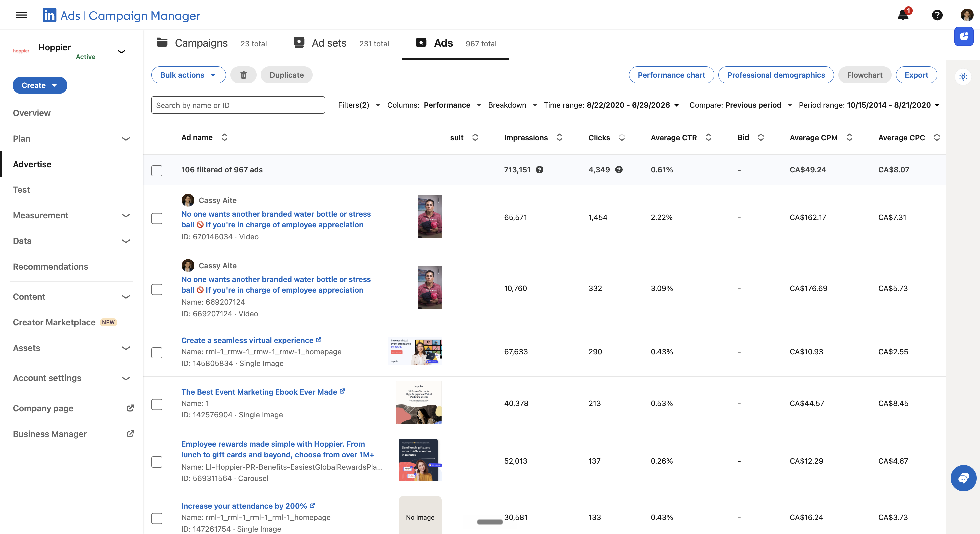Open Company page external link icon

click(130, 408)
